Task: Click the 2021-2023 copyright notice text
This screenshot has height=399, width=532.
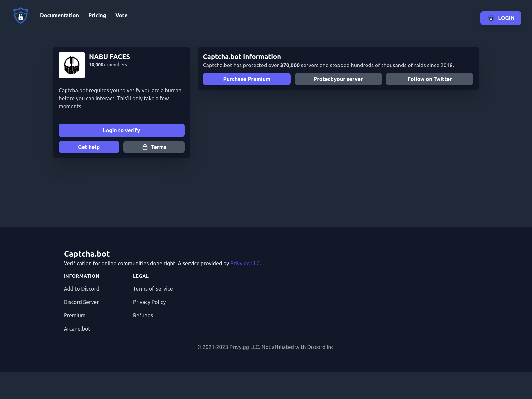Action: click(x=266, y=347)
